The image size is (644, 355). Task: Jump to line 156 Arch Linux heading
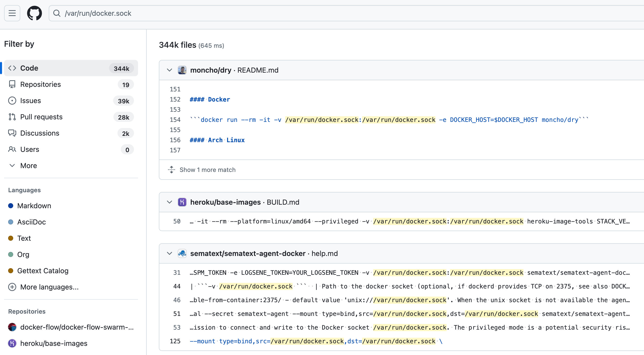tap(175, 140)
